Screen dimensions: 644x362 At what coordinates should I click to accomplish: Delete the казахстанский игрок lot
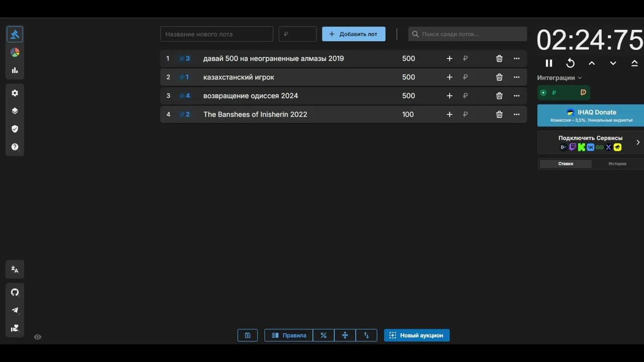[499, 77]
